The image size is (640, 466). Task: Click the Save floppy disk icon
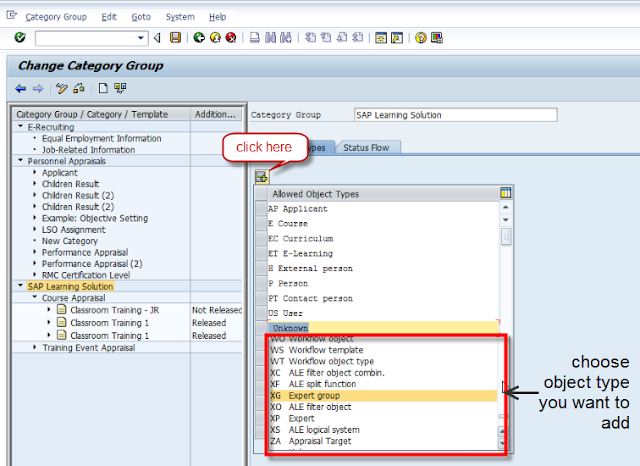(x=176, y=38)
